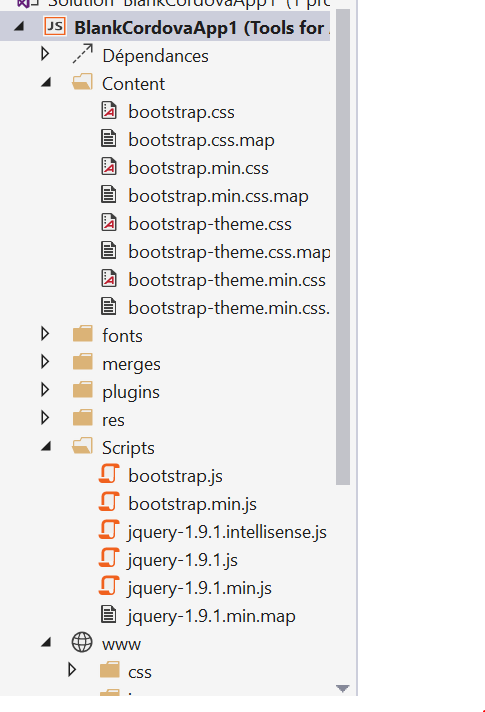This screenshot has height=712, width=485.
Task: Click the CSS icon beside bootstrap-theme.css
Action: [x=109, y=223]
